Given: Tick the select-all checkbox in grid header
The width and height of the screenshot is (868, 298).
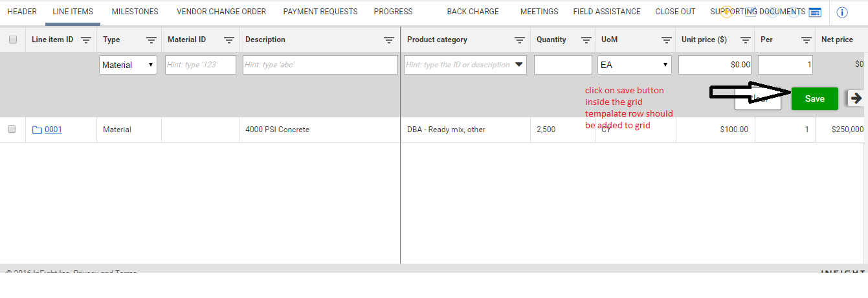Looking at the screenshot, I should pos(13,40).
